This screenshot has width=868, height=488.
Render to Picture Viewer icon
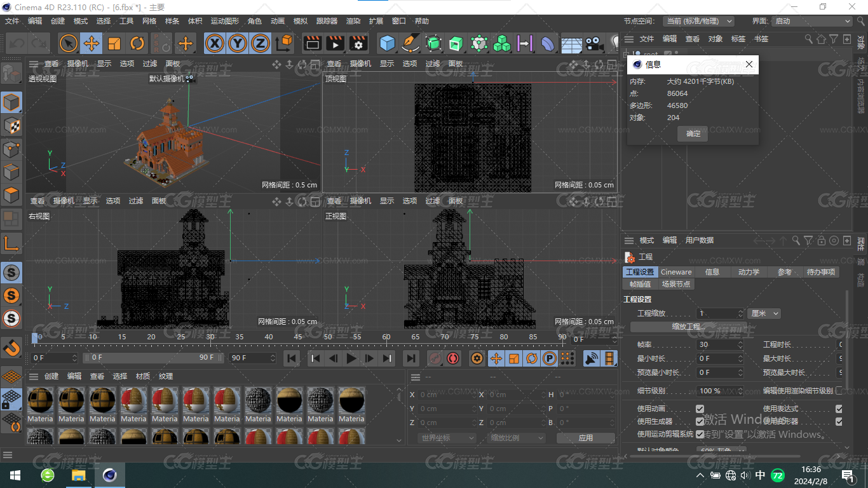tap(335, 43)
